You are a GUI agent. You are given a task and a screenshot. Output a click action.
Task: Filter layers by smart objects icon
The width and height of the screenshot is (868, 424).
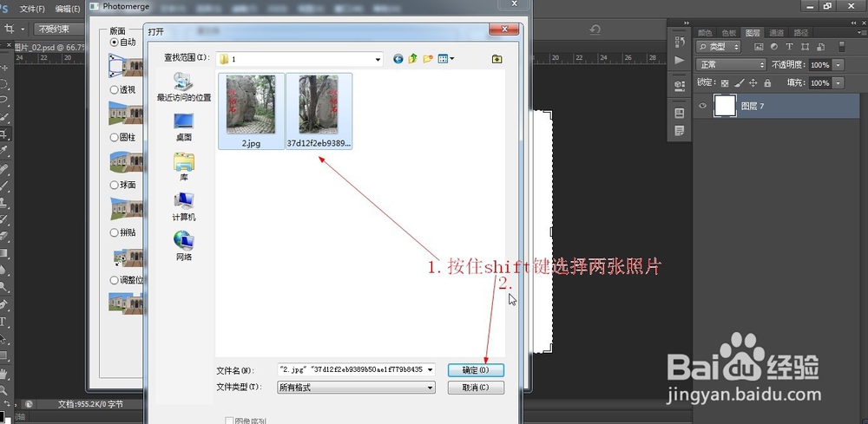click(x=820, y=47)
